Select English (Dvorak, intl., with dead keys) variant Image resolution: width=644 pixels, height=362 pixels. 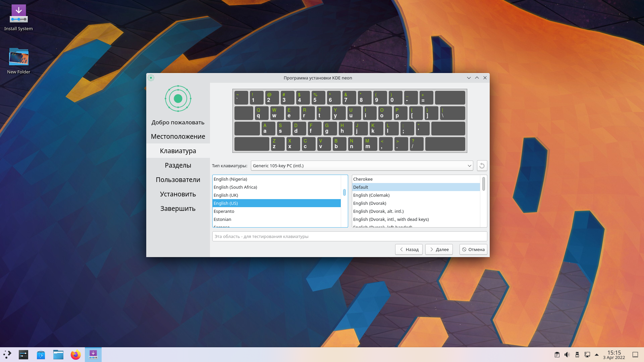tap(416, 219)
